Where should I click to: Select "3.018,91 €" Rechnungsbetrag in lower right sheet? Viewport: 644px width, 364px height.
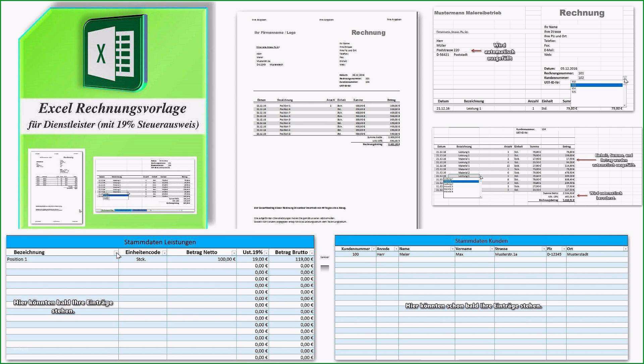pos(568,200)
